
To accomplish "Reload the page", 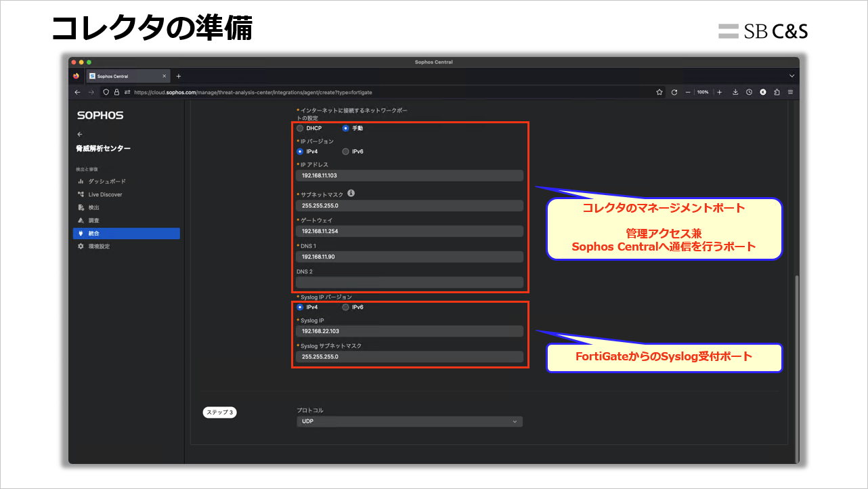I will (674, 92).
